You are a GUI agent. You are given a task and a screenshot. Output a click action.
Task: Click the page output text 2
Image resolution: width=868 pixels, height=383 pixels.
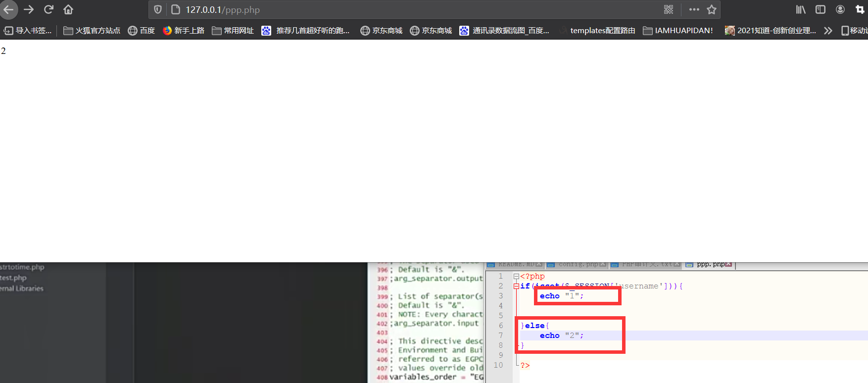(x=3, y=51)
